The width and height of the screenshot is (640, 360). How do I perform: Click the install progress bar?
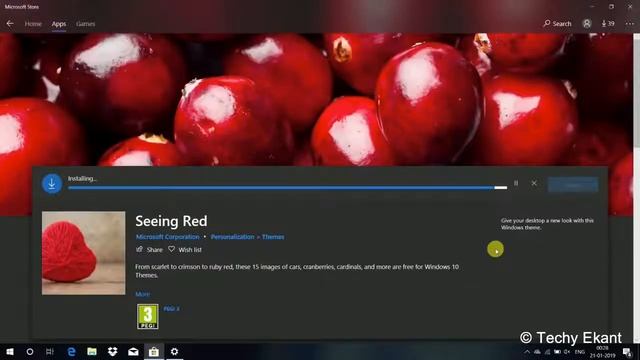click(288, 188)
